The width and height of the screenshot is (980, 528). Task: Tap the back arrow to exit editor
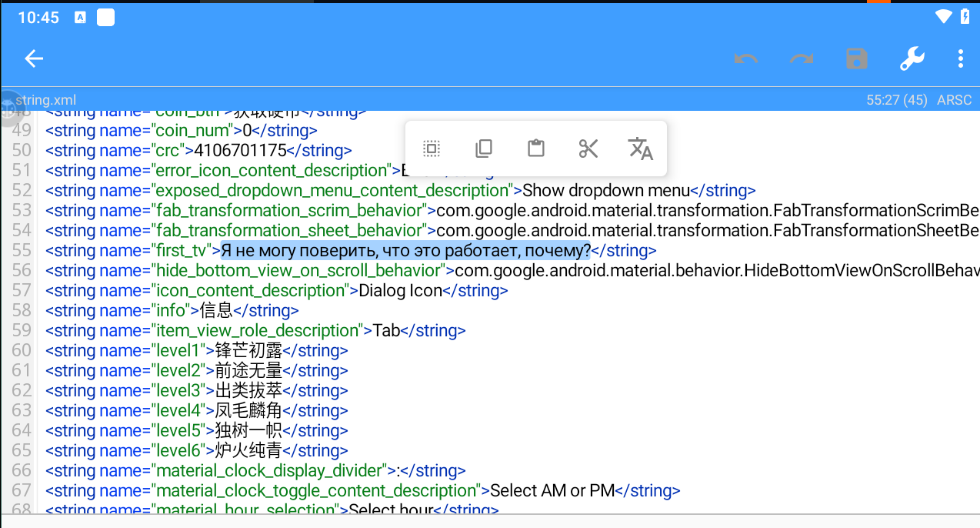pyautogui.click(x=33, y=59)
